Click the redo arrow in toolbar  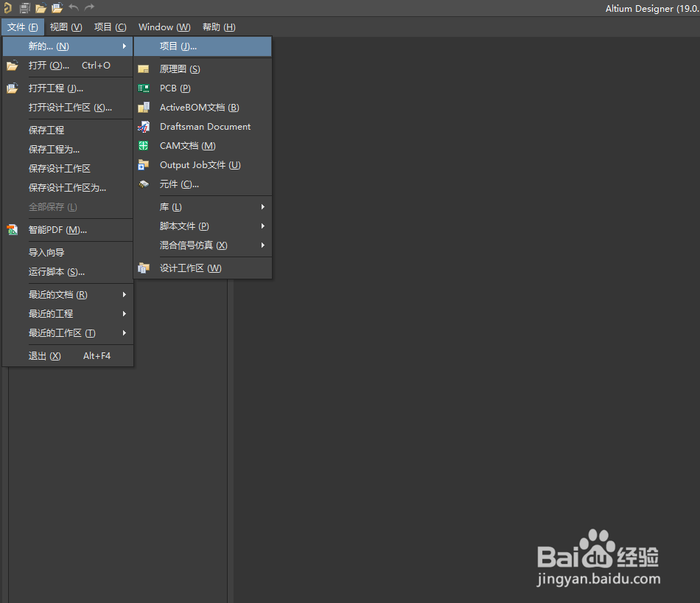pyautogui.click(x=90, y=7)
